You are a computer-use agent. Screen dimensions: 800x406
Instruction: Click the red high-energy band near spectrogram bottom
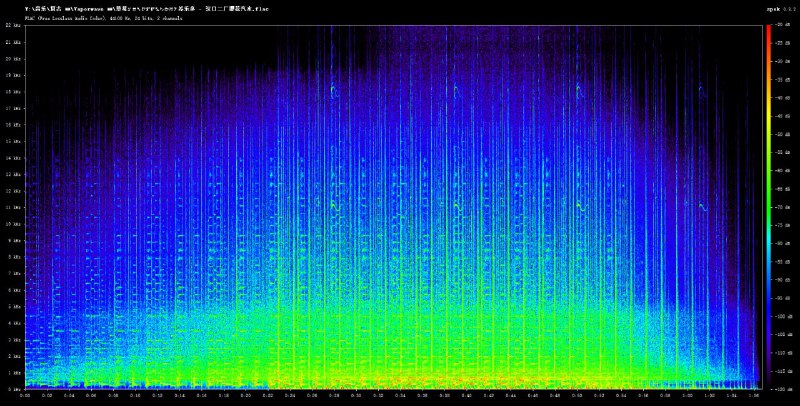click(x=400, y=381)
